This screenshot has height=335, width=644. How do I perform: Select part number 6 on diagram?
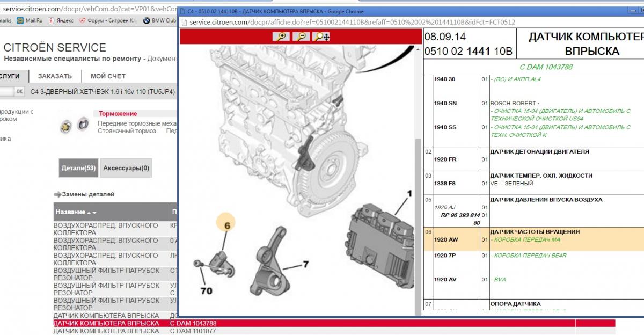pyautogui.click(x=227, y=227)
